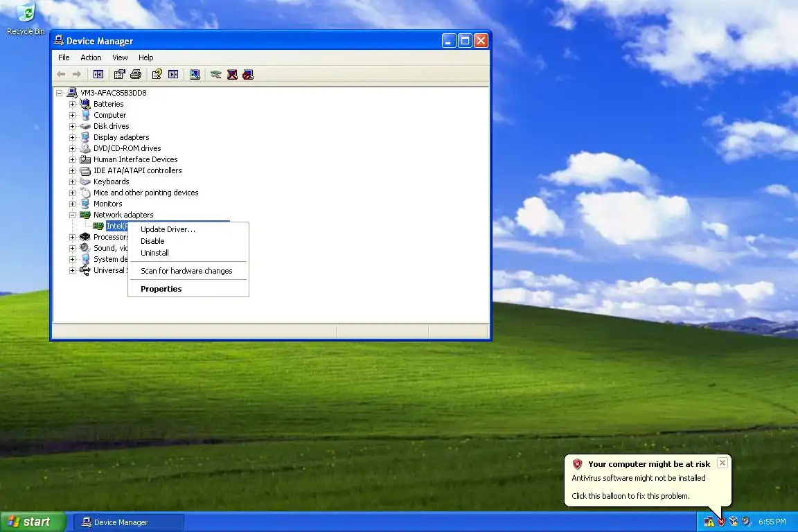Click the Processors chip icon

85,237
